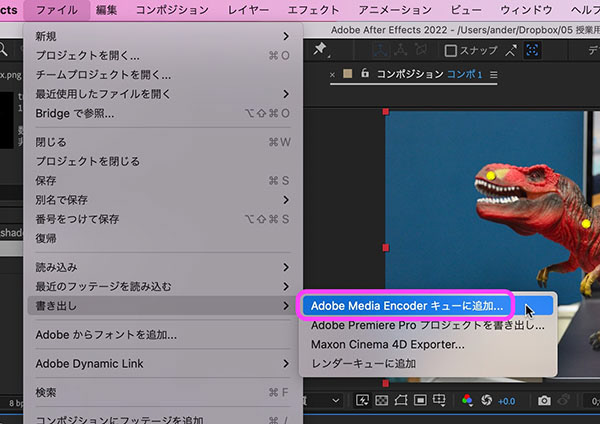Click the dimmed show snapshot icon
The height and width of the screenshot is (424, 600).
point(563,401)
